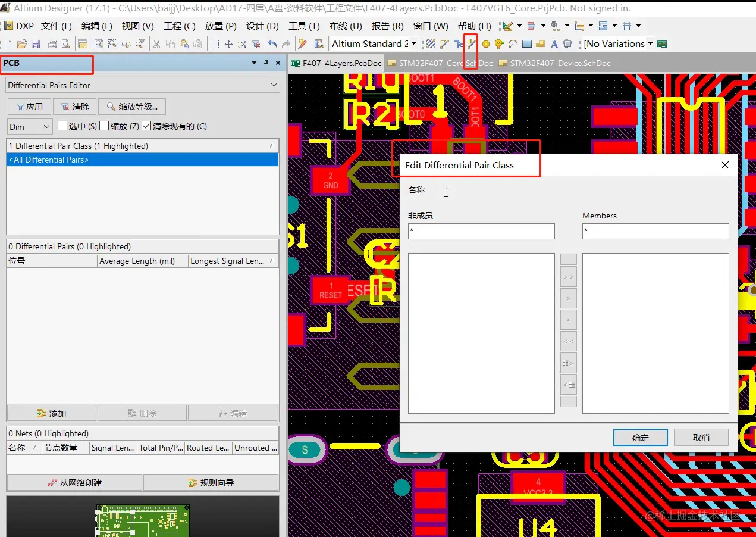The height and width of the screenshot is (537, 756).
Task: Click the 规则向导 rule wizard button
Action: [x=211, y=483]
